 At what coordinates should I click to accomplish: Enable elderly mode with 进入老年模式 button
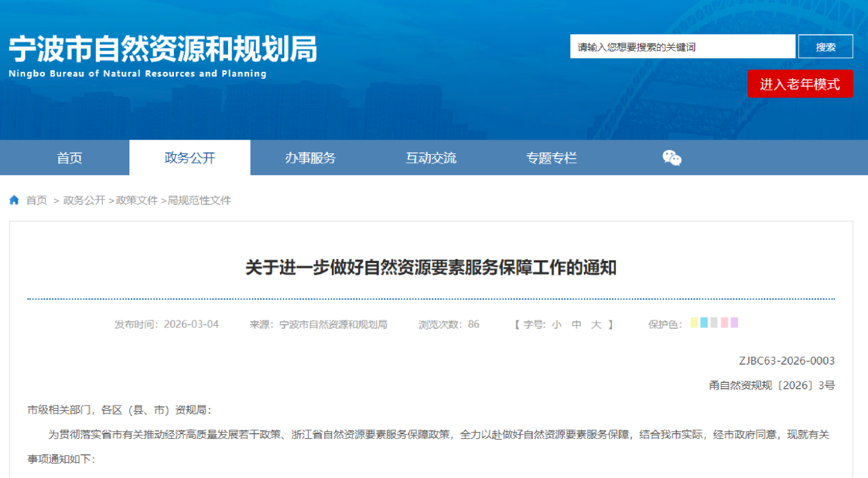[800, 84]
